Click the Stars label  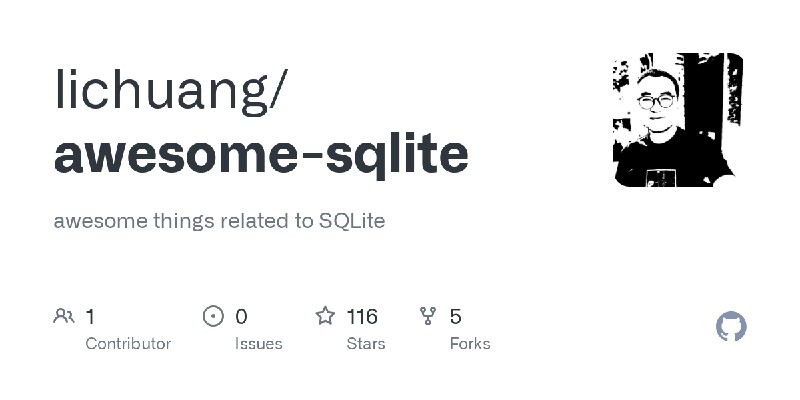[x=366, y=343]
